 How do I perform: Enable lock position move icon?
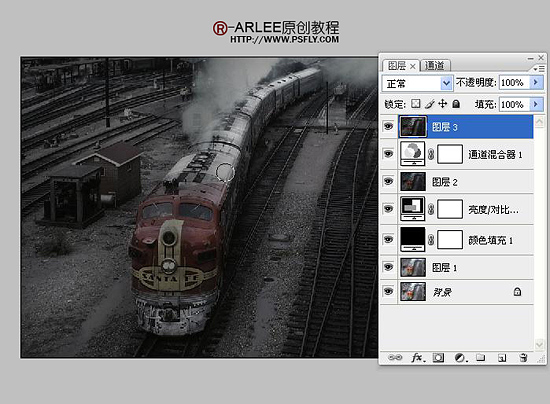[x=443, y=104]
